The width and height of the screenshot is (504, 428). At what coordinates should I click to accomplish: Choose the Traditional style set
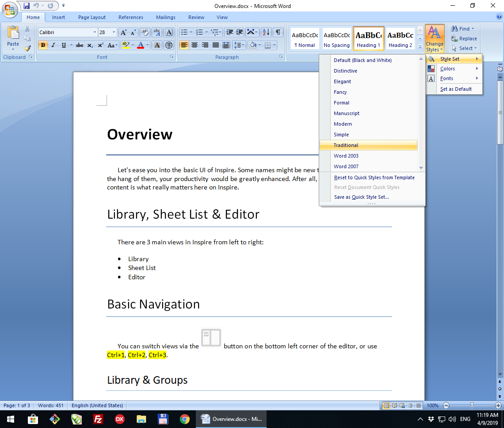368,145
